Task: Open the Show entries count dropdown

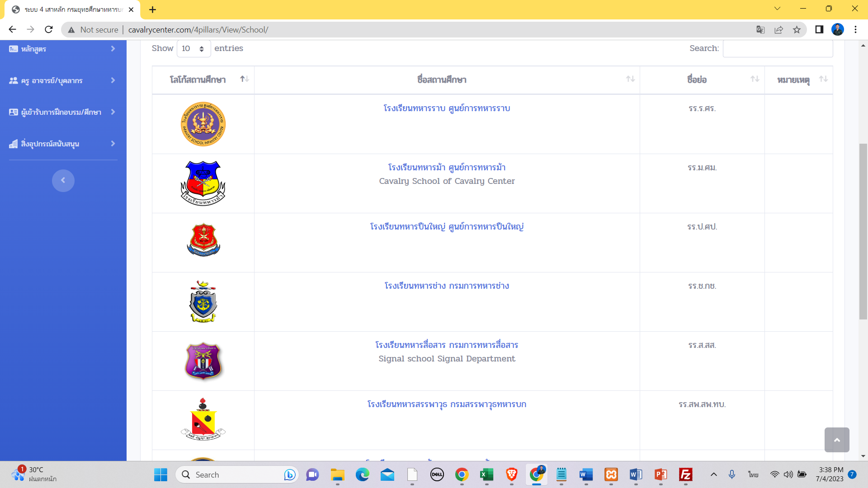Action: [x=193, y=48]
